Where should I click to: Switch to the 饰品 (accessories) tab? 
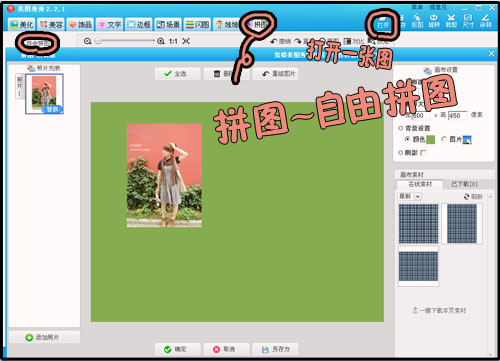pyautogui.click(x=80, y=24)
